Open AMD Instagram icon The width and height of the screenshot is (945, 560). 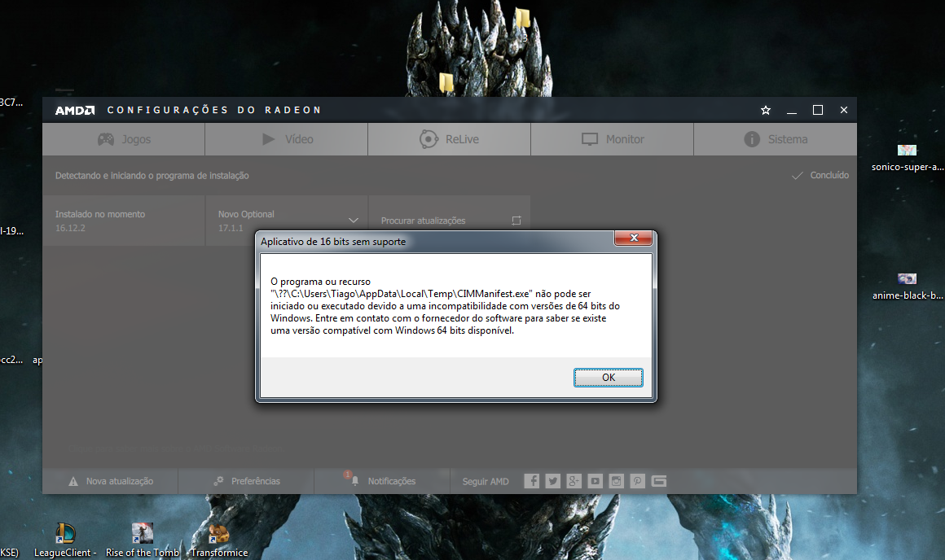click(616, 480)
